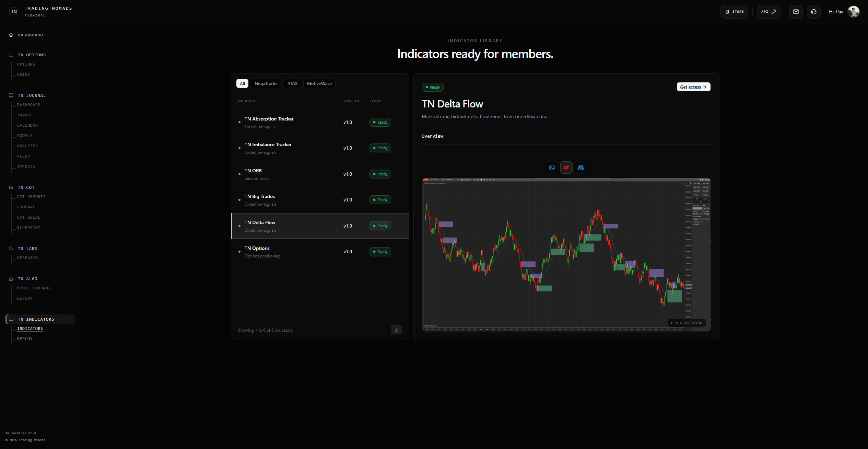Open the mail inbox icon
Viewport: 868px width, 449px height.
click(796, 12)
